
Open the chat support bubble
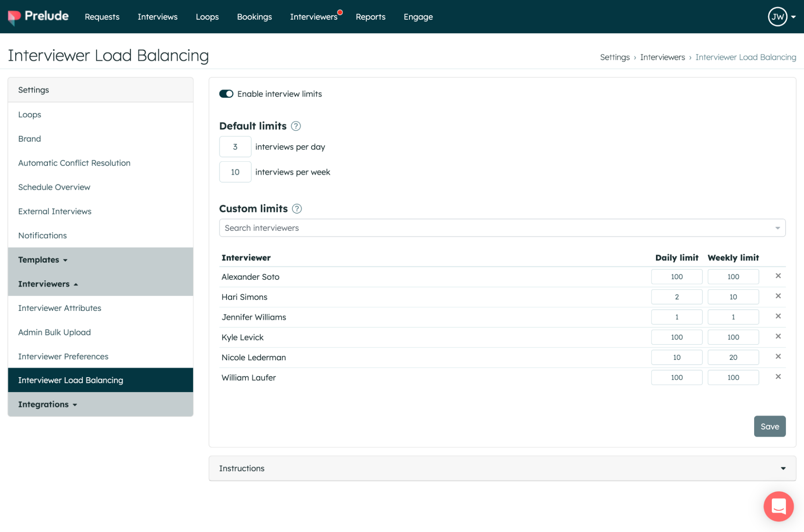tap(778, 506)
